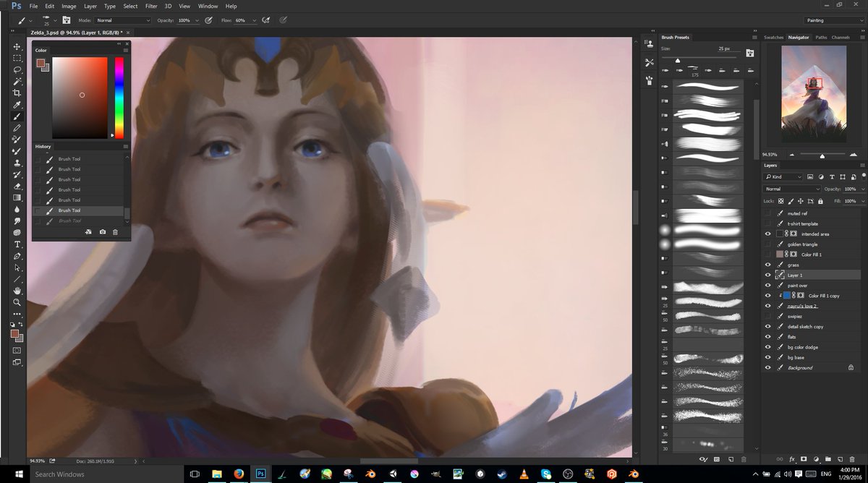Select the Crop tool
Image resolution: width=868 pixels, height=483 pixels.
[x=17, y=93]
